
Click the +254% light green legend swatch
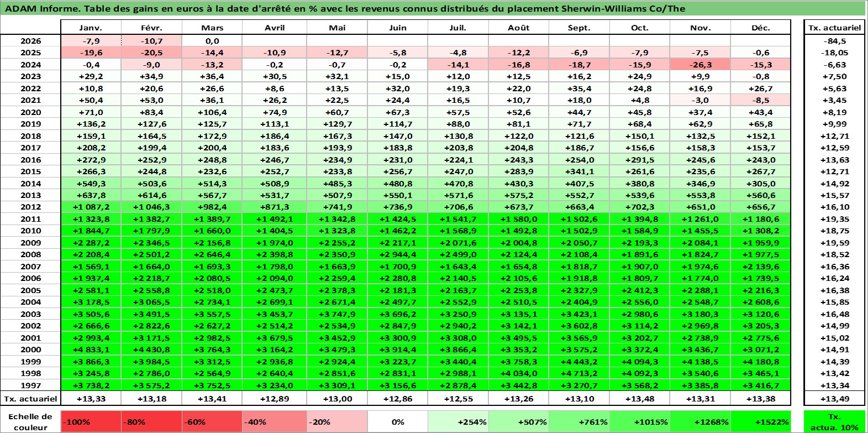click(x=458, y=421)
